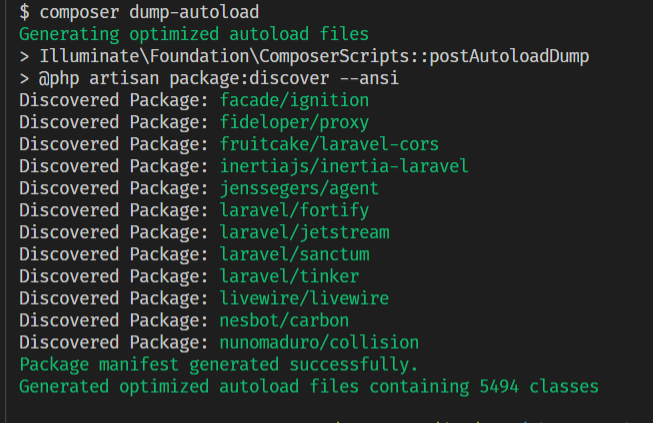
Task: Click the livewire/livewire package name
Action: (304, 299)
